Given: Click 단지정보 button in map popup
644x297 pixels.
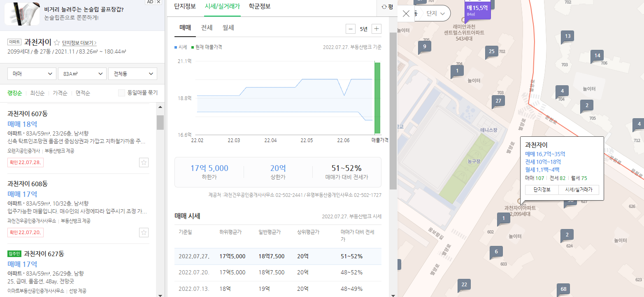Looking at the screenshot, I should [x=542, y=189].
